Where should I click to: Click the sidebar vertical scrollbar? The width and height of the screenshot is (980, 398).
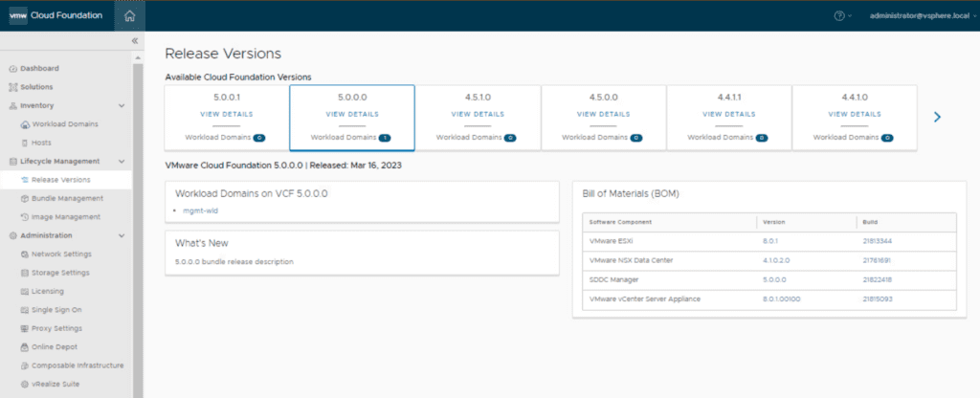138,230
